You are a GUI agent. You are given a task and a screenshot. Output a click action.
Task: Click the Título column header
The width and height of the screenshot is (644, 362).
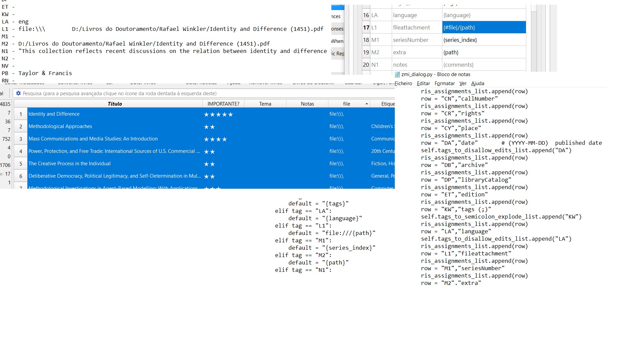tap(115, 104)
